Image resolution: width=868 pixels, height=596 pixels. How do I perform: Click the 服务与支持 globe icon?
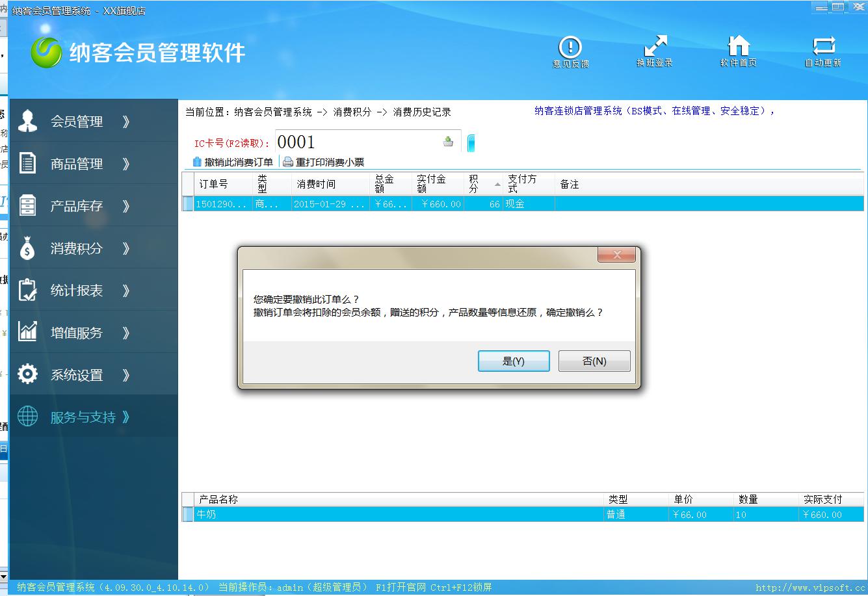[x=27, y=417]
